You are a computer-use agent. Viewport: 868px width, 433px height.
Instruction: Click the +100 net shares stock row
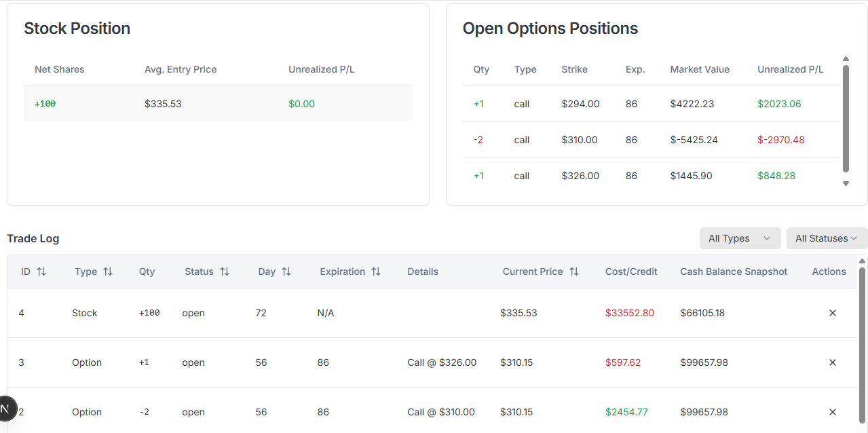tap(217, 104)
